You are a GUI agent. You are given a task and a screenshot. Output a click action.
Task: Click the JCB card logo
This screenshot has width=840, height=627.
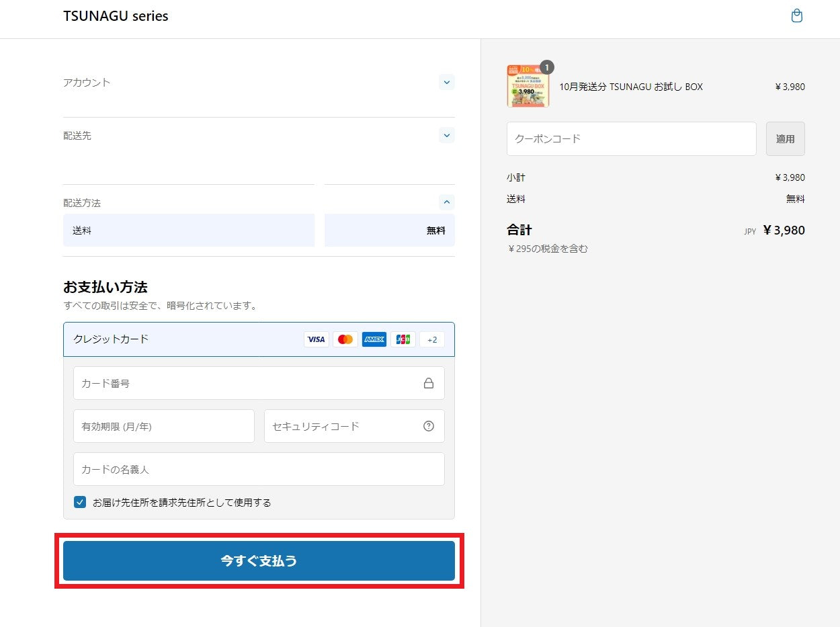[x=403, y=339]
